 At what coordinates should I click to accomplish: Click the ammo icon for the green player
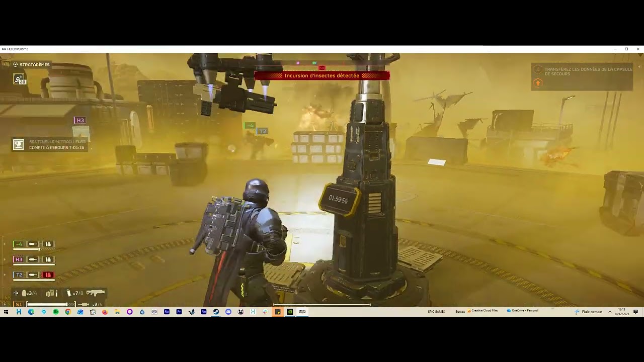[48, 244]
